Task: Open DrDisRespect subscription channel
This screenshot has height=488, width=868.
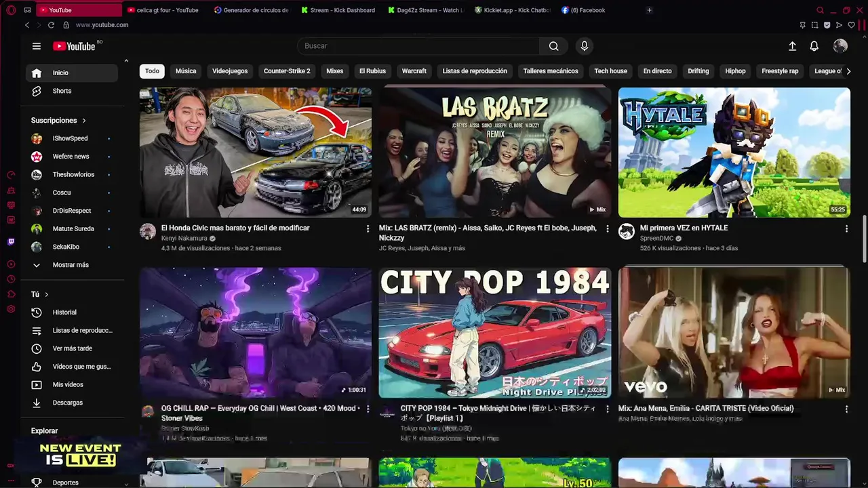Action: pyautogui.click(x=72, y=211)
